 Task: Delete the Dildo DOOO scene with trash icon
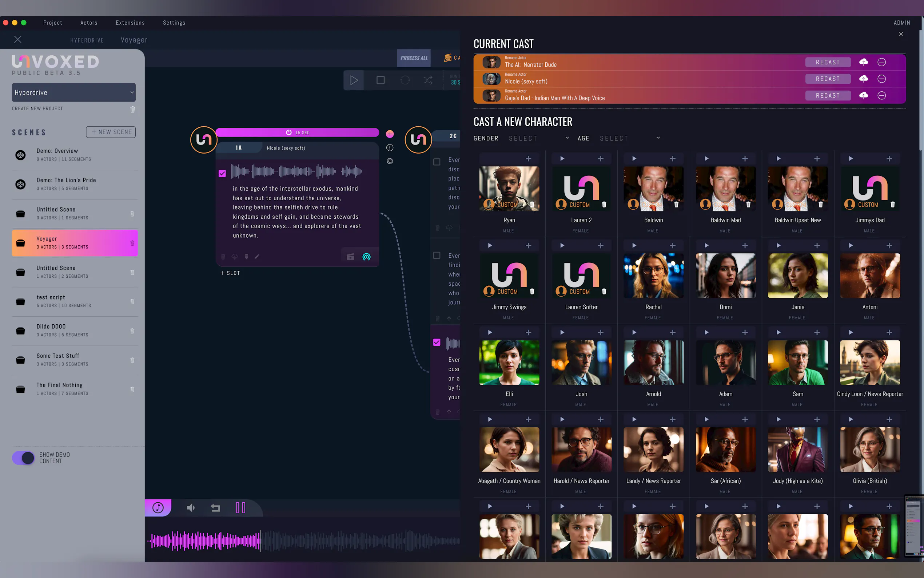(x=132, y=331)
